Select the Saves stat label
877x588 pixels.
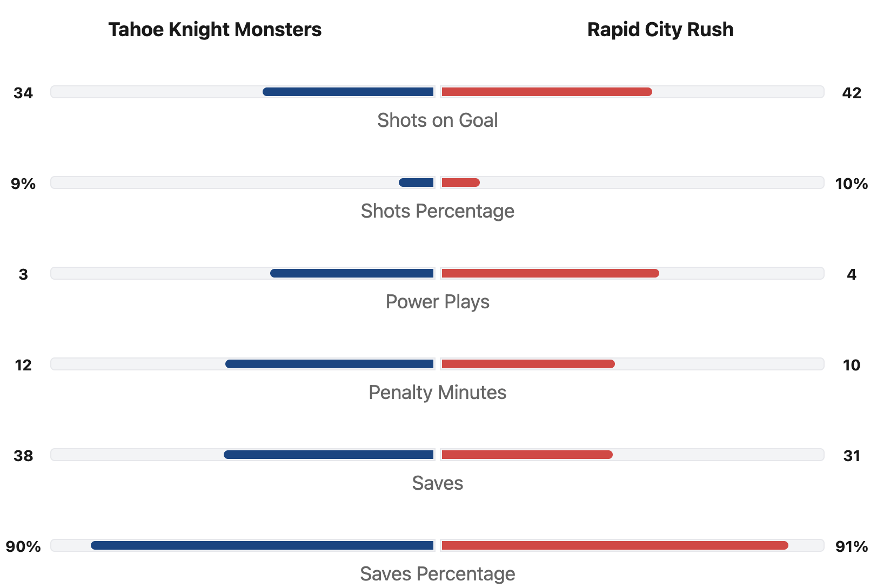(437, 483)
